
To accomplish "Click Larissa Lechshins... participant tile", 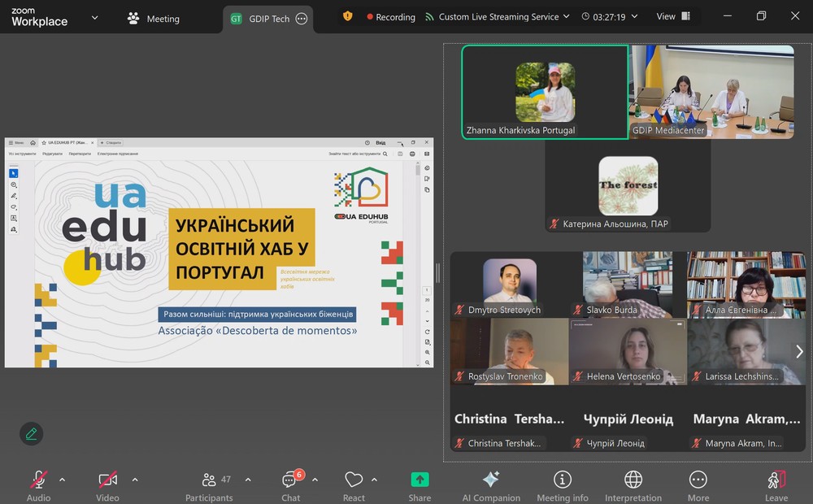I will [x=746, y=351].
